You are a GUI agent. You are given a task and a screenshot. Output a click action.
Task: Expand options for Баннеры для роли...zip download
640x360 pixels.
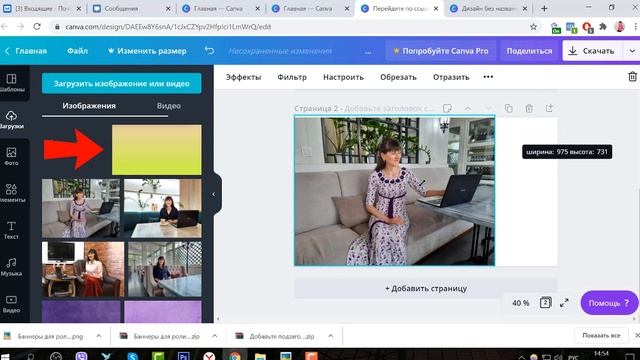[215, 336]
